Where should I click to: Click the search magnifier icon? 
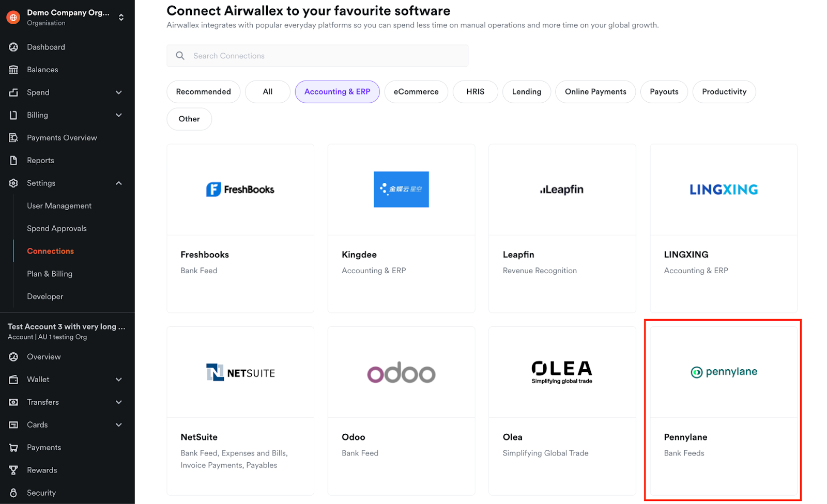(x=180, y=56)
